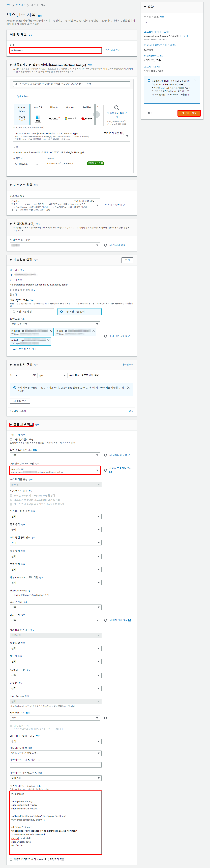Click the user data script text area
Screen dimensions: 210x868
55,823
